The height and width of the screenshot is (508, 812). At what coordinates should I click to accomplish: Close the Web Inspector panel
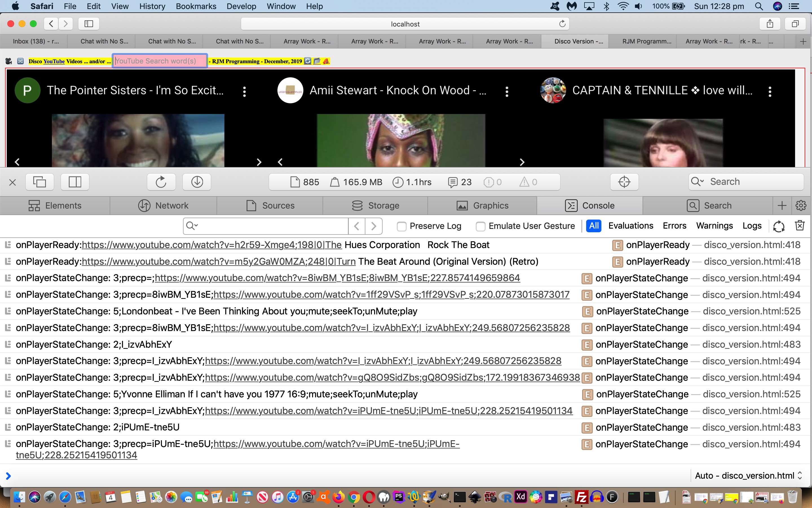(x=12, y=182)
